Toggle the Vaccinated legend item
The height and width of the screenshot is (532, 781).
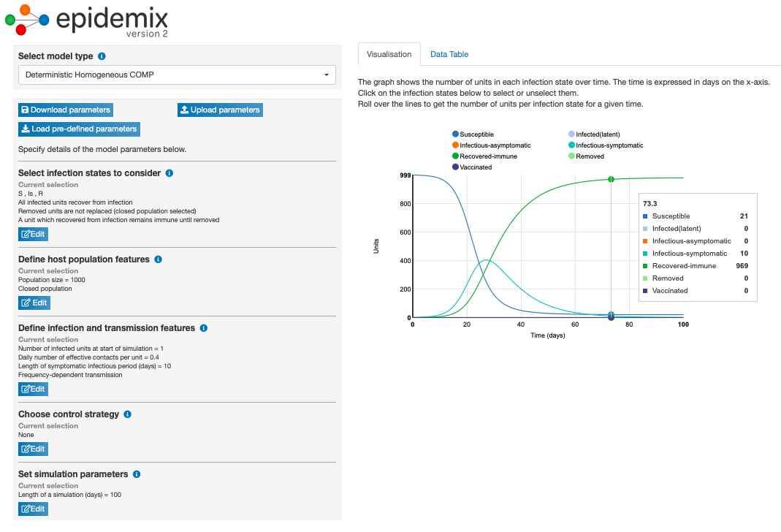472,167
